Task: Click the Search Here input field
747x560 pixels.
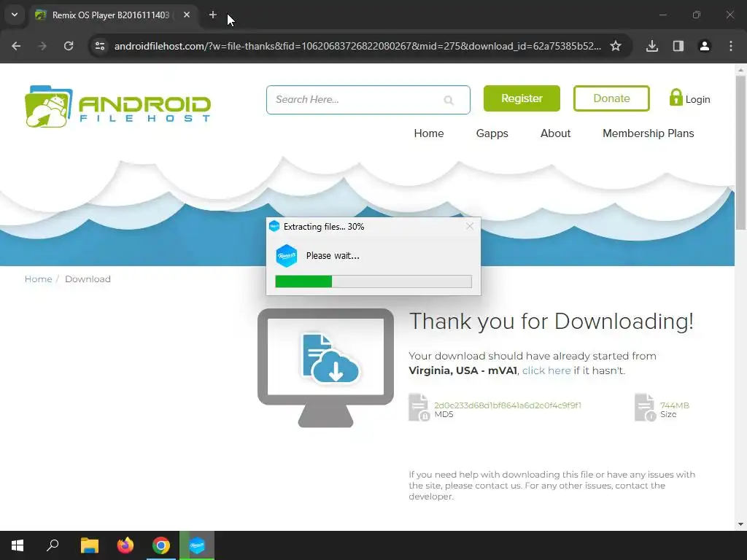Action: pos(368,100)
